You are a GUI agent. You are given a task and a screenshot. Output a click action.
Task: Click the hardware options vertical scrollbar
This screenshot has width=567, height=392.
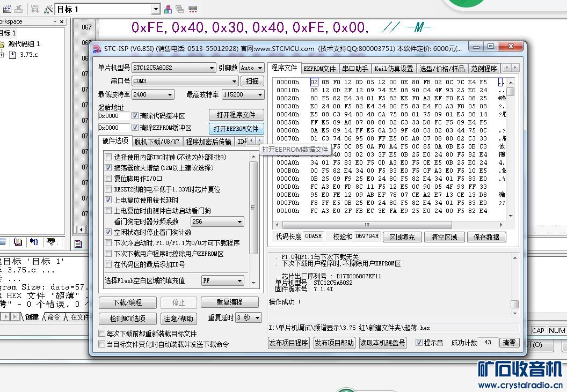tap(253, 221)
